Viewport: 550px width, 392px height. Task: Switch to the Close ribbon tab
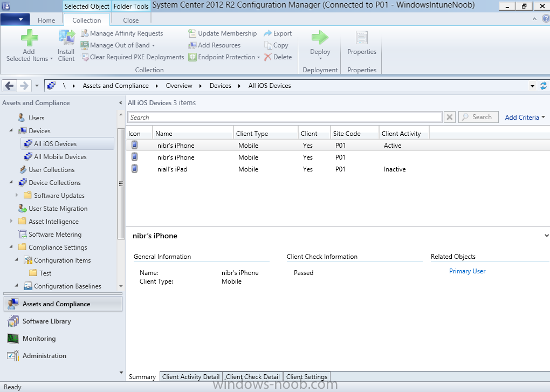pyautogui.click(x=131, y=20)
